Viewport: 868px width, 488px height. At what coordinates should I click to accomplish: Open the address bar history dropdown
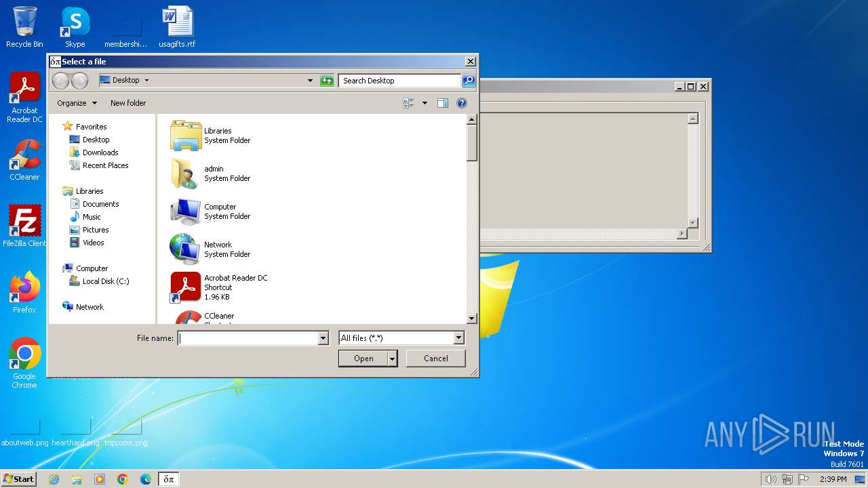311,81
